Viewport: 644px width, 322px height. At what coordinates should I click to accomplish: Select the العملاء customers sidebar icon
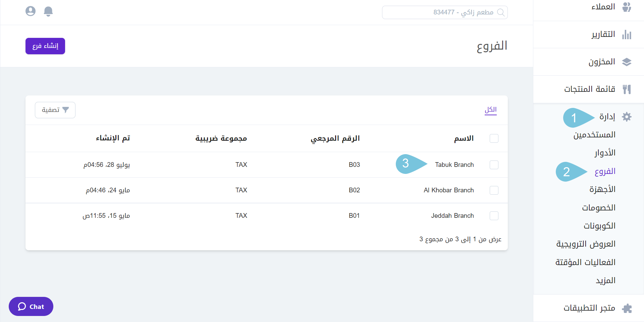coord(627,7)
